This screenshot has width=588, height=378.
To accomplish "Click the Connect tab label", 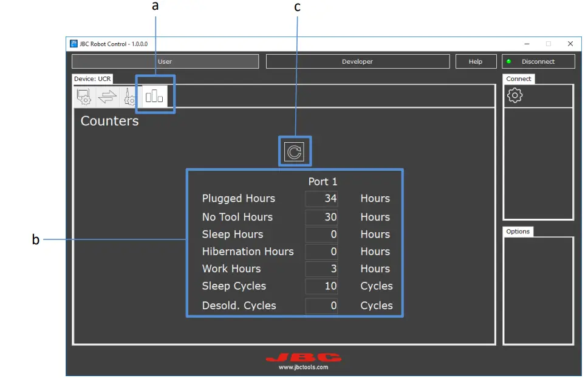I will tap(518, 78).
